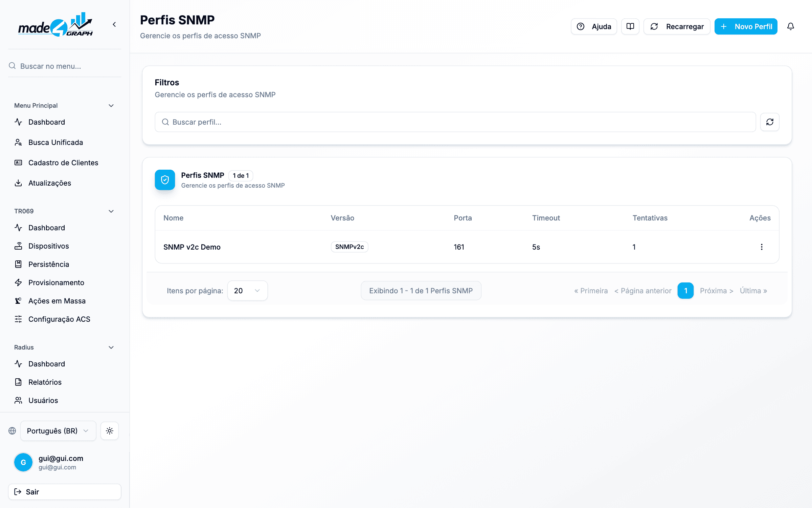Click the refresh icon beside the profile search
Screen dimensions: 812x508
(x=770, y=122)
